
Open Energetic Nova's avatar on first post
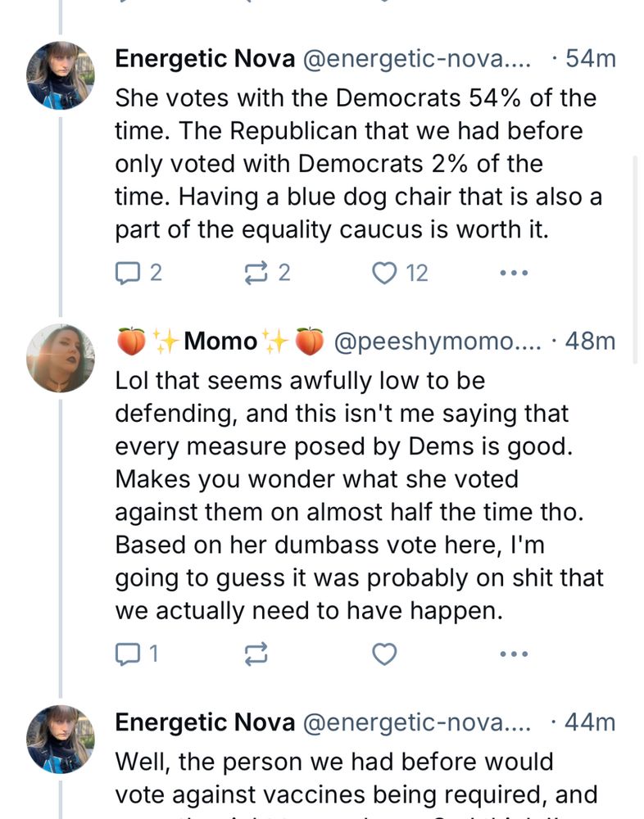click(x=61, y=75)
